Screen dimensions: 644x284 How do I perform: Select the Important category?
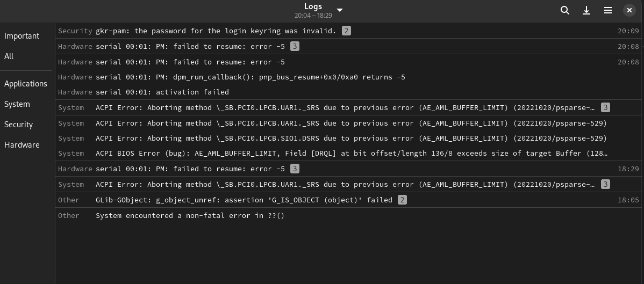tap(22, 36)
